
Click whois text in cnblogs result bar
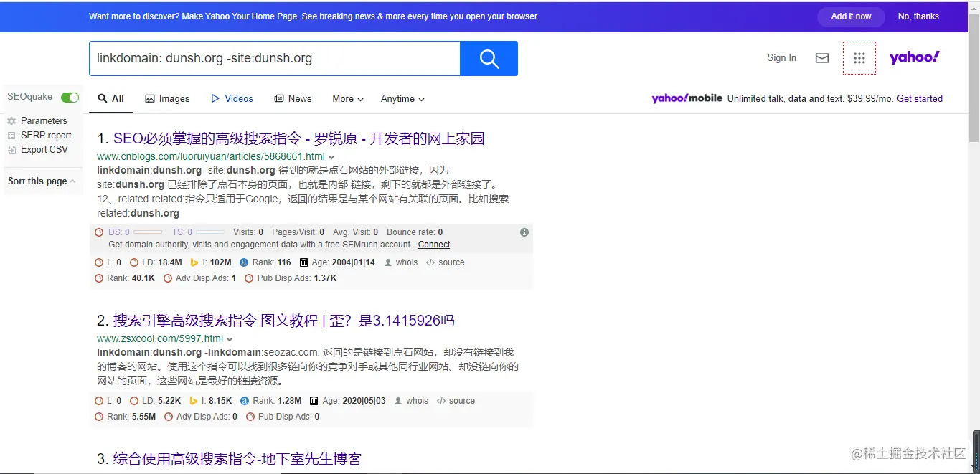(407, 262)
